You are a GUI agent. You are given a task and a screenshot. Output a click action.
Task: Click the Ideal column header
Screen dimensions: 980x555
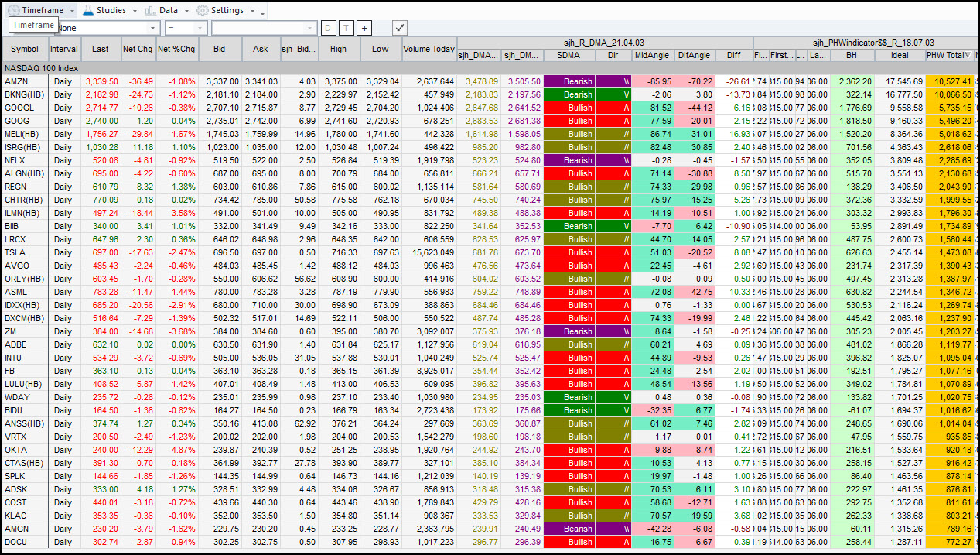point(900,55)
